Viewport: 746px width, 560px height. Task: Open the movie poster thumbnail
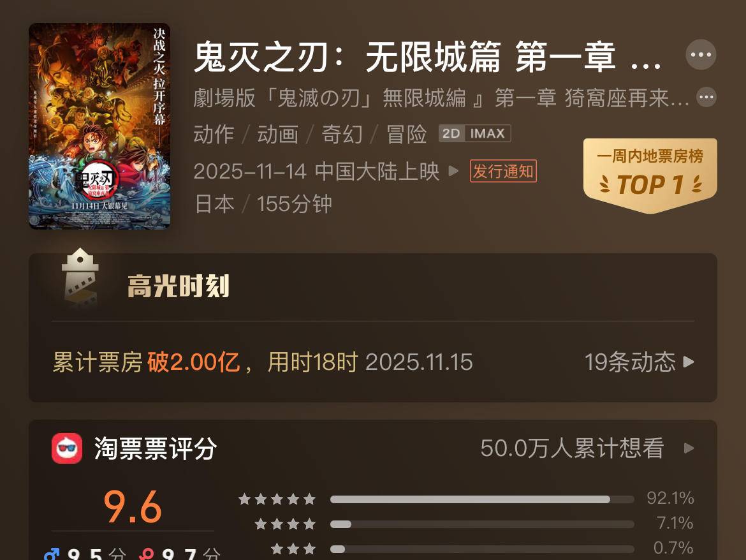[x=99, y=126]
